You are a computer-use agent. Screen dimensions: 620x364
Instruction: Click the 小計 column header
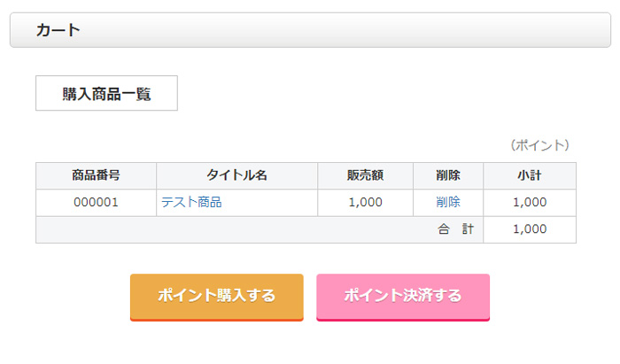pyautogui.click(x=530, y=175)
